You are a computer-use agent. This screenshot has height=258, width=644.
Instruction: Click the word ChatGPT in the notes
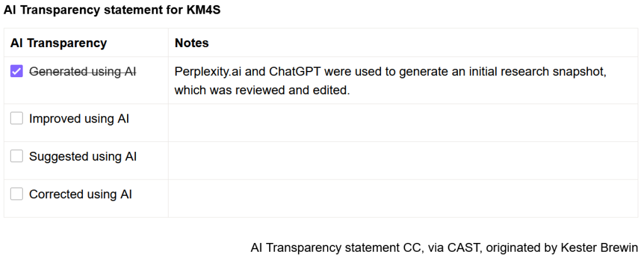tap(296, 71)
